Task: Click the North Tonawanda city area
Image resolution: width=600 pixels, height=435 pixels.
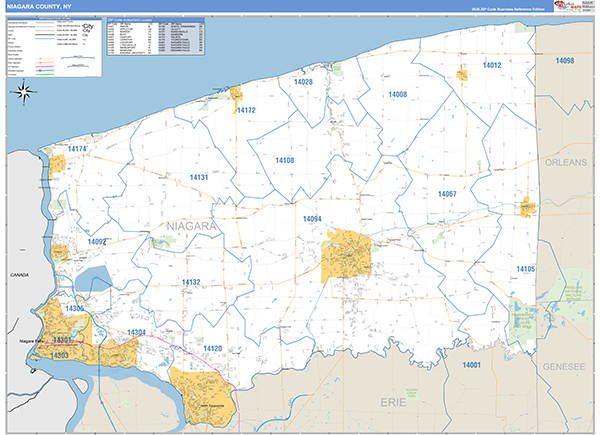Action: pyautogui.click(x=203, y=391)
